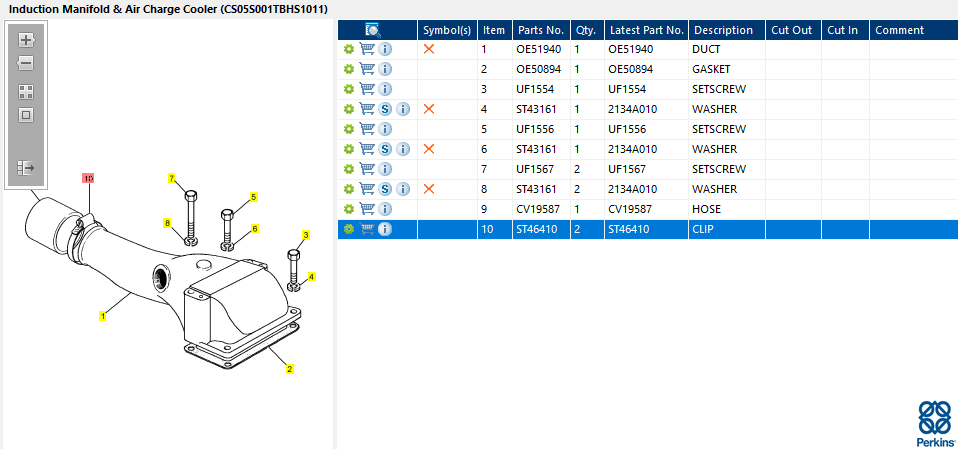Click part number CV19587 in Parts No. column

tap(538, 210)
